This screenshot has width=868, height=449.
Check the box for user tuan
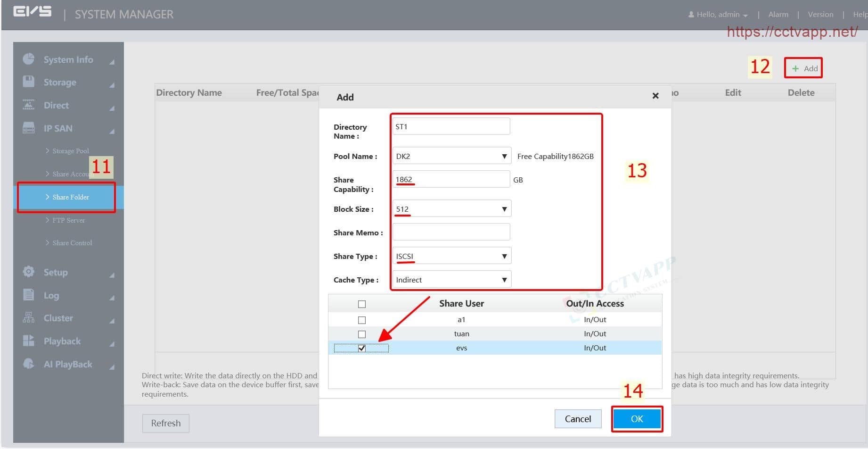pyautogui.click(x=362, y=334)
